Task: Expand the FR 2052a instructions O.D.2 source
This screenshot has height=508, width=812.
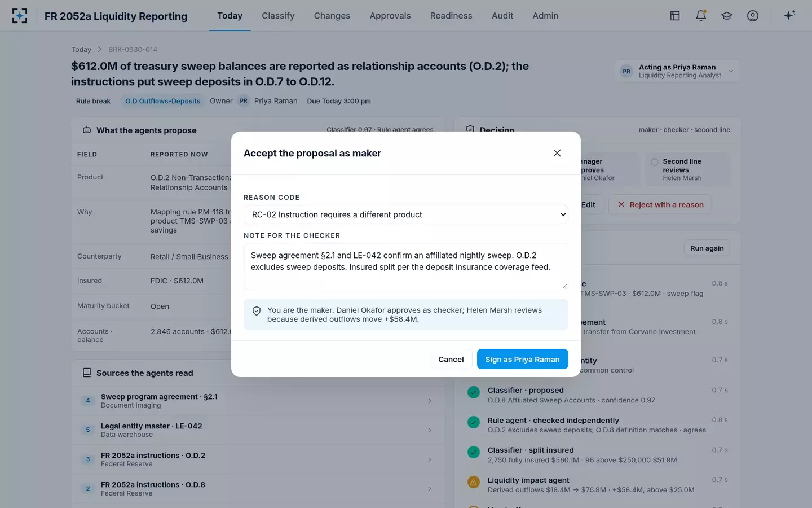Action: [258, 459]
